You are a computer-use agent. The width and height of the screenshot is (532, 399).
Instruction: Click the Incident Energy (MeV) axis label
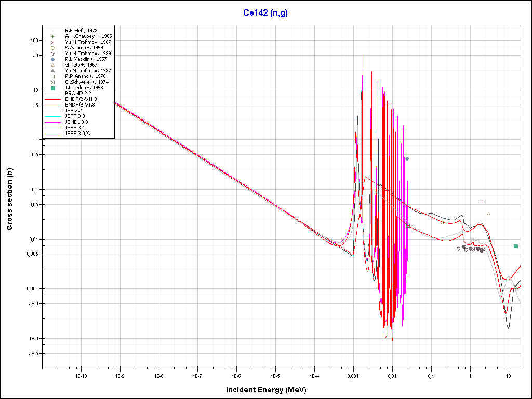click(270, 390)
